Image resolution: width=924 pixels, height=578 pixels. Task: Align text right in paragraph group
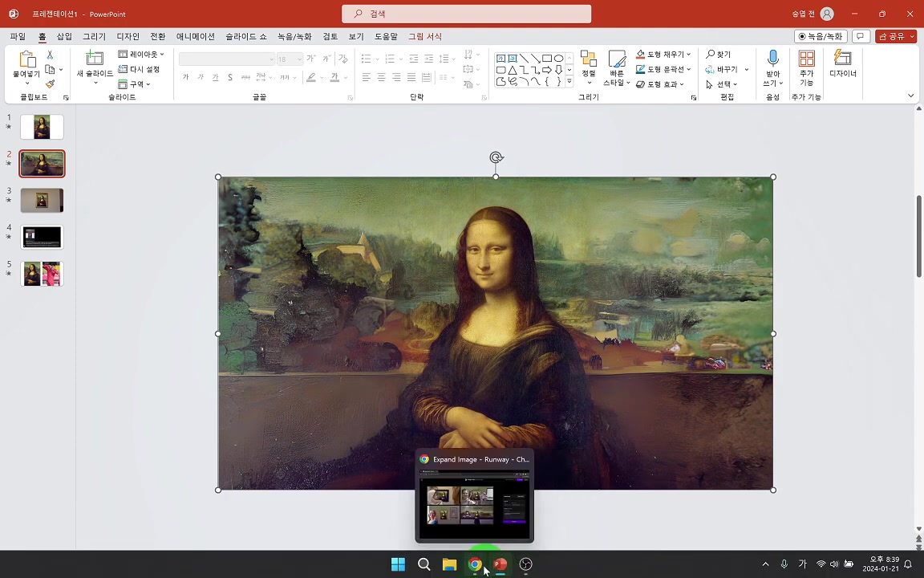point(396,77)
